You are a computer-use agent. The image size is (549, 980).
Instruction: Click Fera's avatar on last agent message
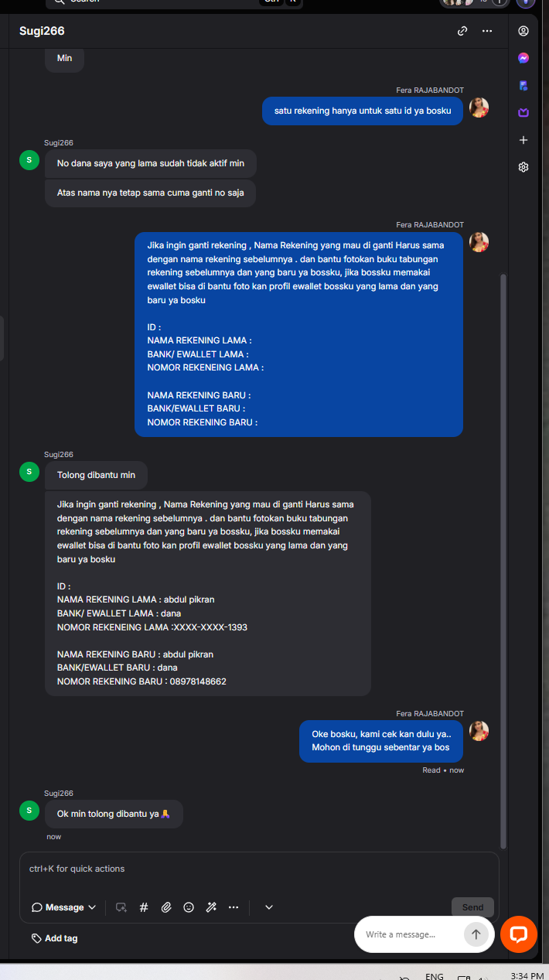(x=479, y=731)
